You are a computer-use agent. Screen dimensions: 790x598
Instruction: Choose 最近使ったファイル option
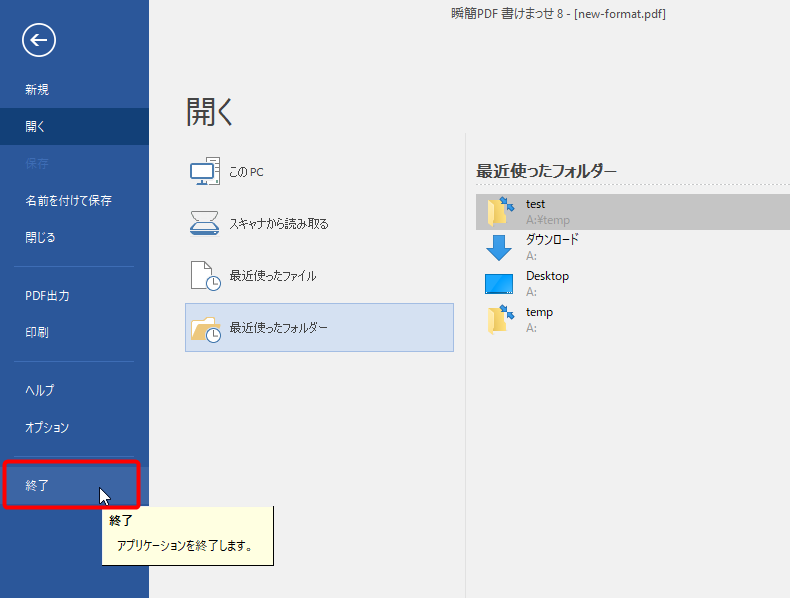point(273,276)
